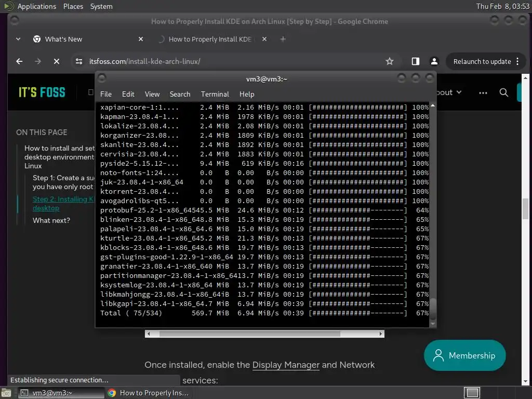Click the web page vertical scrollbar thumb
Screen dimensions: 532x399
[525, 209]
